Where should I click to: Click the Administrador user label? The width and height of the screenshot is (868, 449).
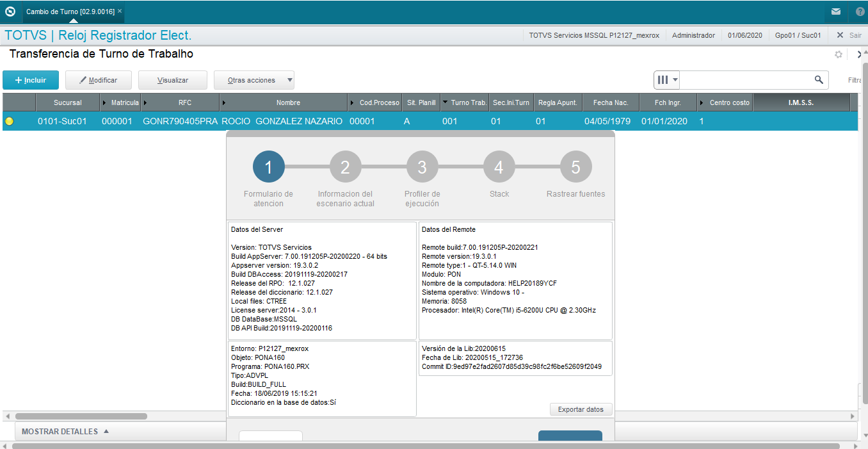point(693,35)
